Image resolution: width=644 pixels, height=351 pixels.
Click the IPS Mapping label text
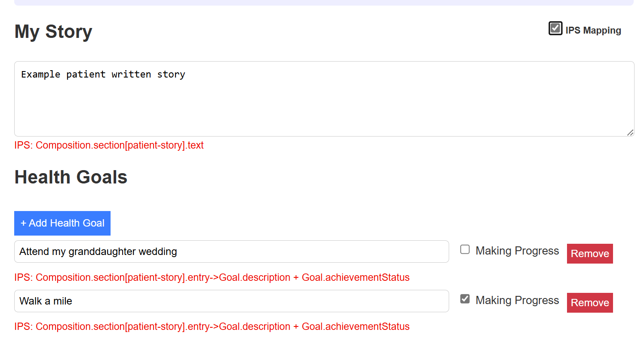point(593,31)
